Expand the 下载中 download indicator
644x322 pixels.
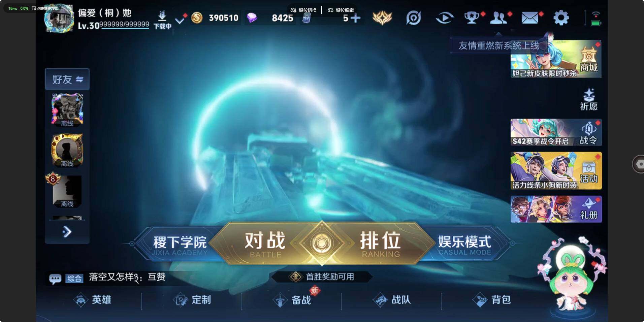point(162,20)
